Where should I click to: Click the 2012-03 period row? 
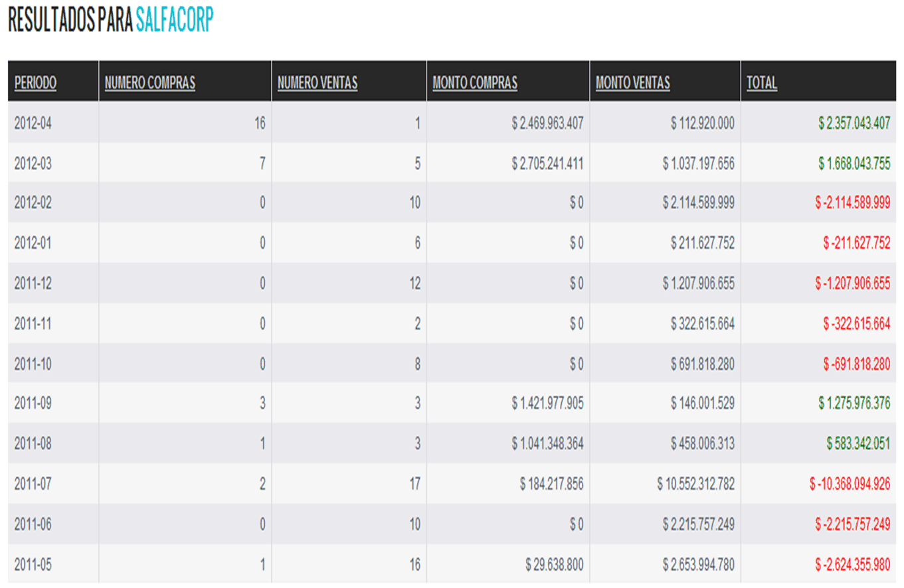(x=33, y=163)
